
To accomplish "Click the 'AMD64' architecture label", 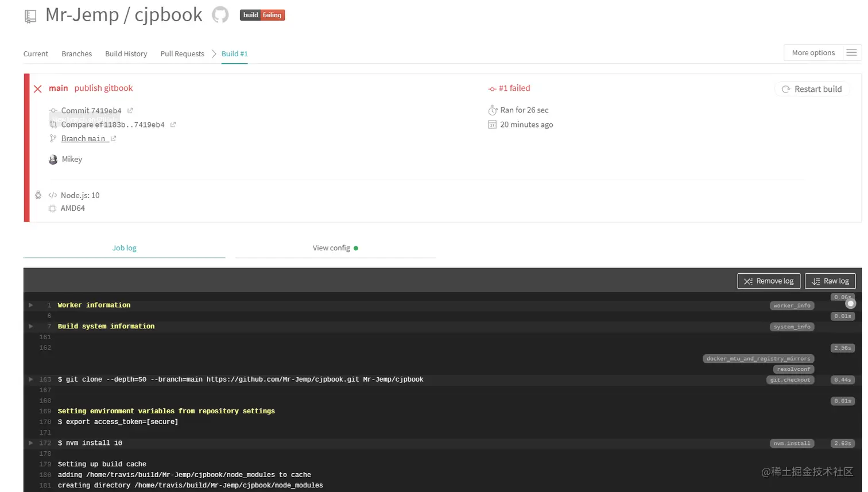I will 73,208.
